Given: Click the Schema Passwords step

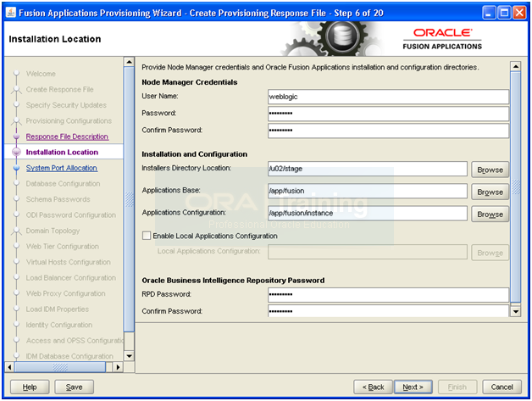Looking at the screenshot, I should 58,199.
